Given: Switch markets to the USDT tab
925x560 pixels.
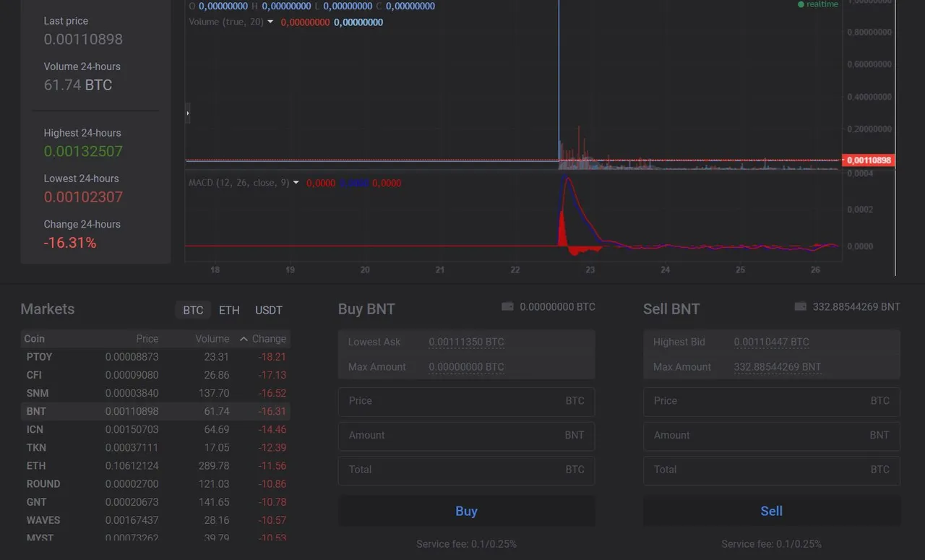Looking at the screenshot, I should click(269, 310).
